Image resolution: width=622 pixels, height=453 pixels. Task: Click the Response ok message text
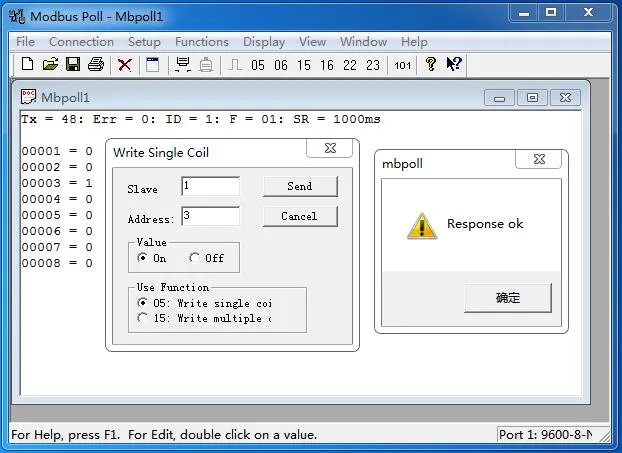coord(485,224)
